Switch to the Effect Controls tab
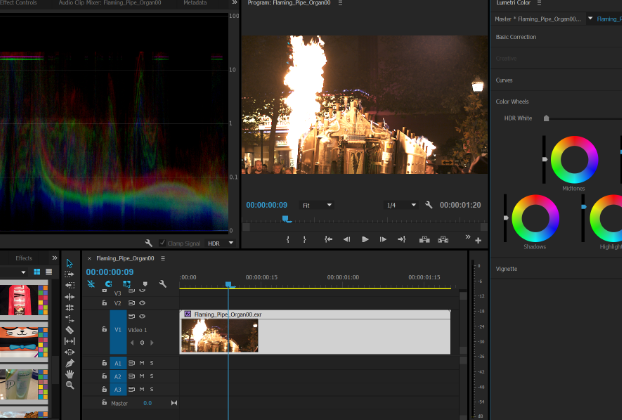Image resolution: width=622 pixels, height=420 pixels. click(18, 3)
